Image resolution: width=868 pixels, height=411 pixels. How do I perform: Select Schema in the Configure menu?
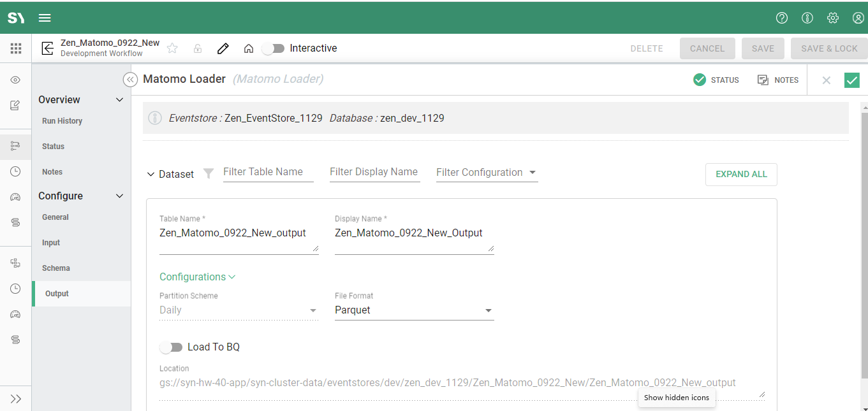56,268
